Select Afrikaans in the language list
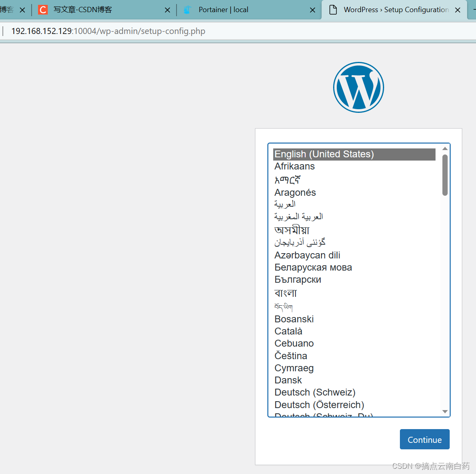The image size is (476, 474). click(x=354, y=166)
